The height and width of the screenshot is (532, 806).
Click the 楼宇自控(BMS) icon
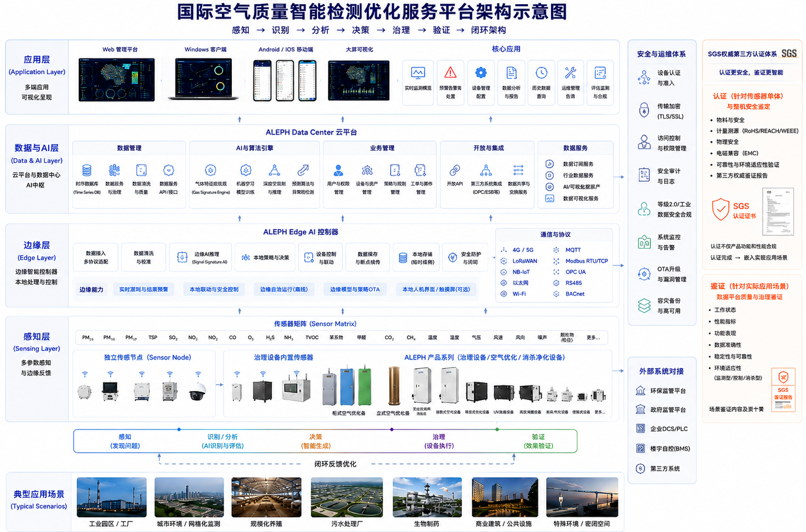640,448
